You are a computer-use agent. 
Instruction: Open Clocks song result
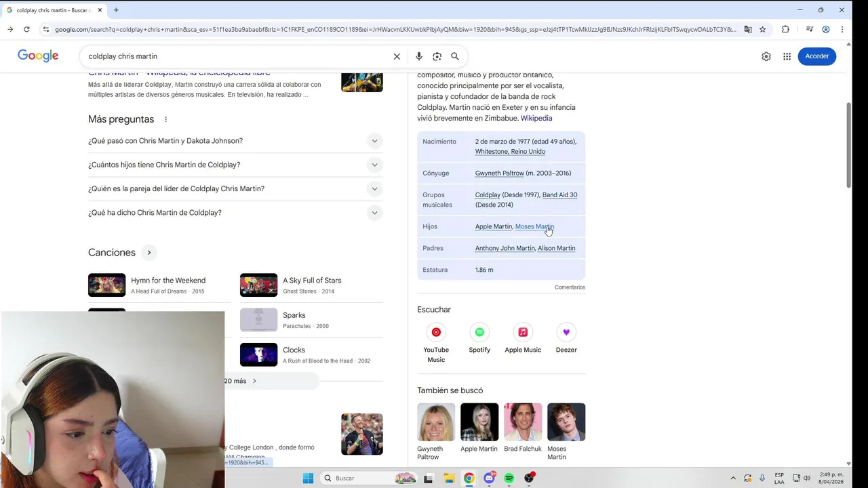311,355
